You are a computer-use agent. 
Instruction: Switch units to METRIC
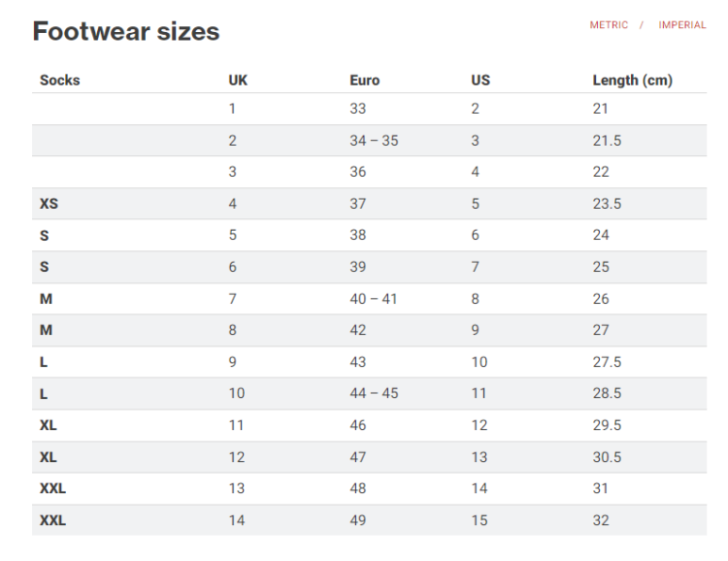(x=609, y=25)
